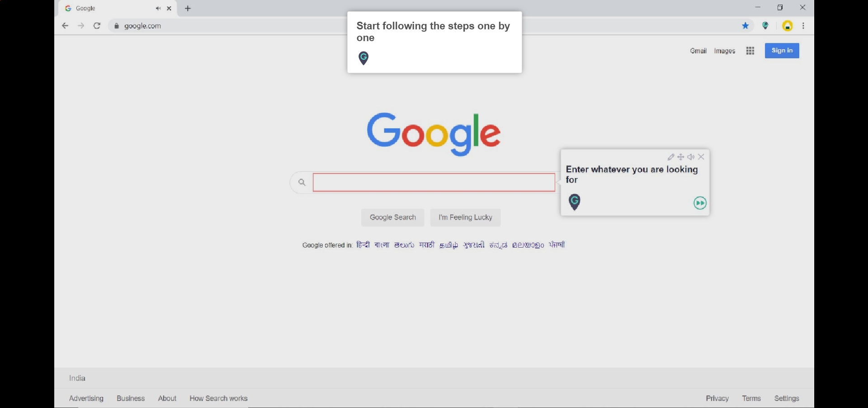Image resolution: width=868 pixels, height=408 pixels.
Task: Open the Settings footer menu
Action: (x=787, y=399)
